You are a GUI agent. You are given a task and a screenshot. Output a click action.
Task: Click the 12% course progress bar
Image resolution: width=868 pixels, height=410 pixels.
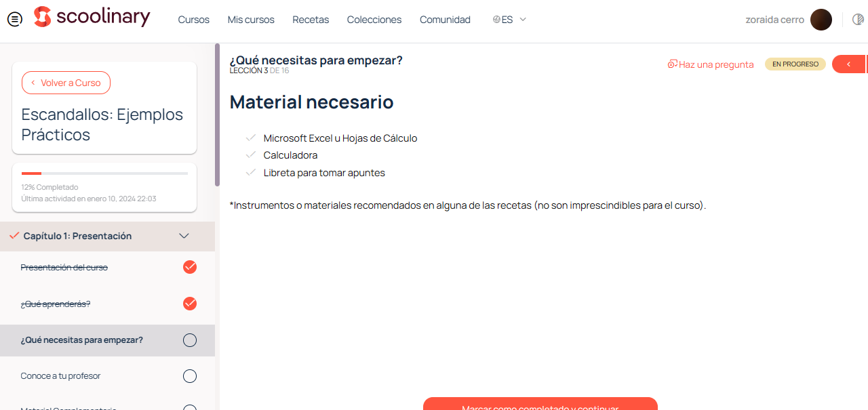[x=104, y=173]
